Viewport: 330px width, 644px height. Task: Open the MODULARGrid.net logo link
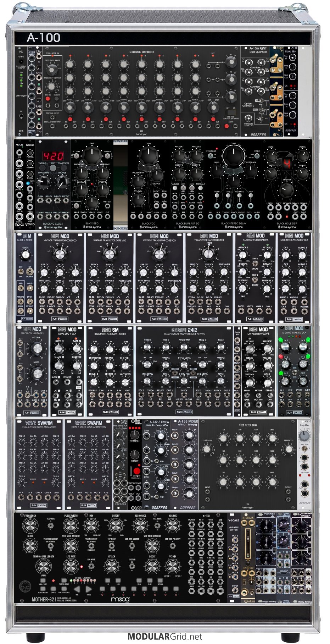pos(165,637)
